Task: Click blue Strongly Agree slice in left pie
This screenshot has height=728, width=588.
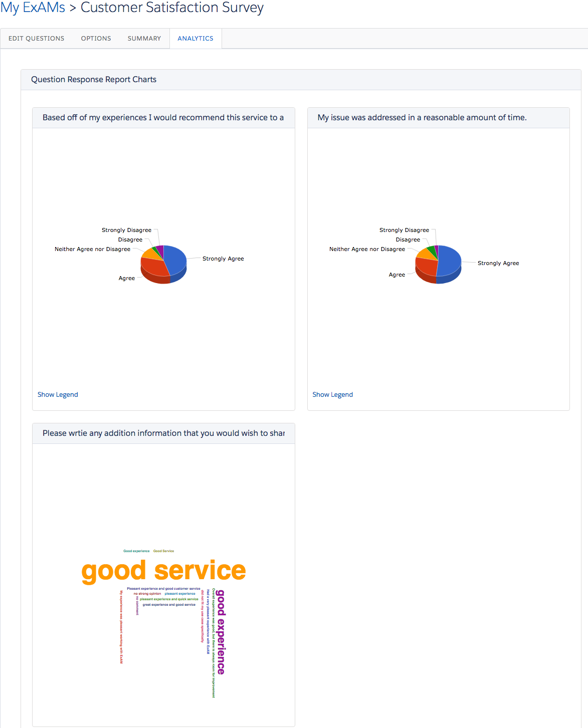Action: (x=176, y=258)
